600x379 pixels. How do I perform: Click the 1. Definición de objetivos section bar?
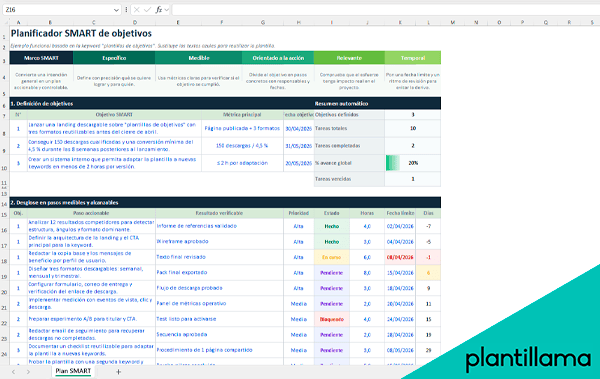click(x=161, y=103)
